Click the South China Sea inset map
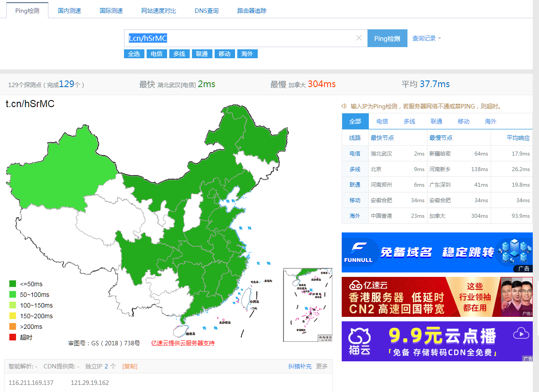 point(307,305)
